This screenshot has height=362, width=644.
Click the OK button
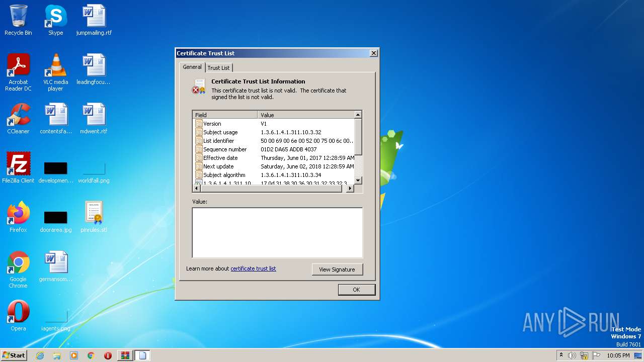(356, 290)
